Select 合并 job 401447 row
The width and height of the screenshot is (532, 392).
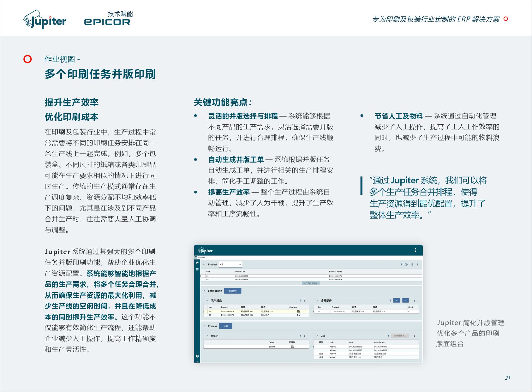tap(366, 357)
